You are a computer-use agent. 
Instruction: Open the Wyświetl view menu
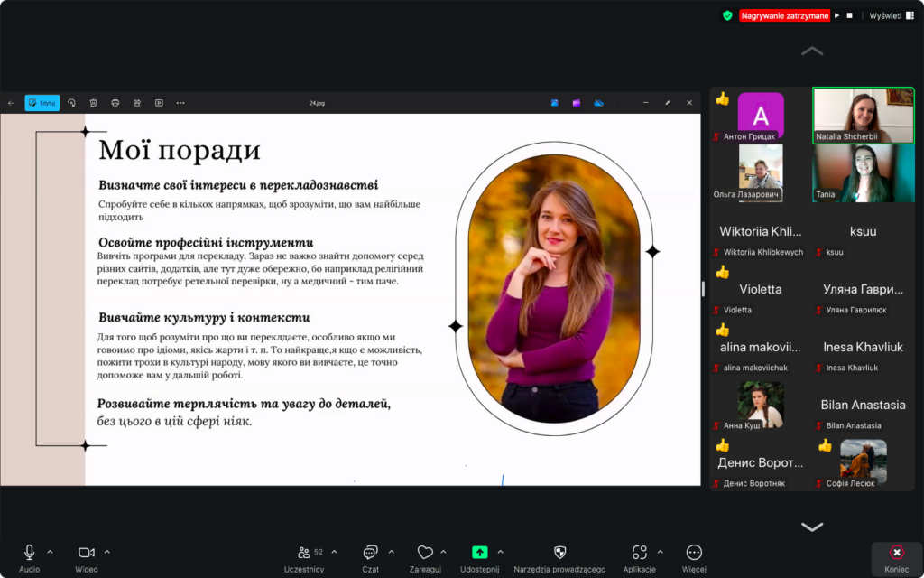889,15
